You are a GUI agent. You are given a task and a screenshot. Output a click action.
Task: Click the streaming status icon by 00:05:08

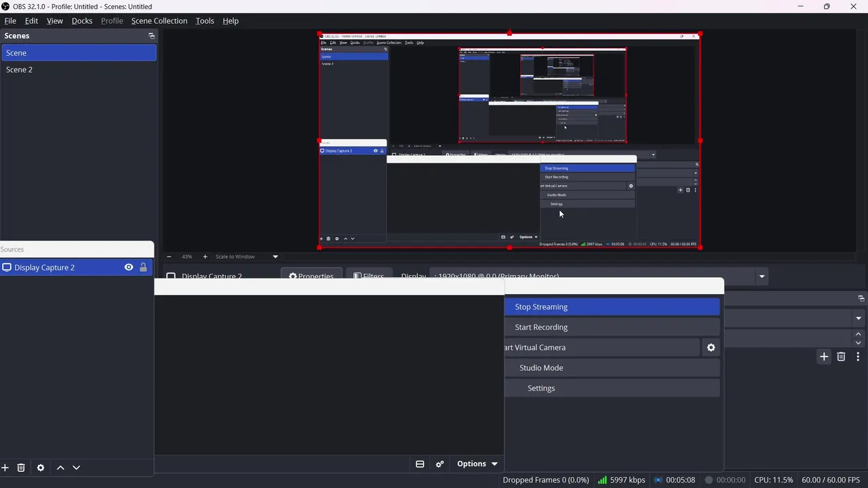(658, 480)
